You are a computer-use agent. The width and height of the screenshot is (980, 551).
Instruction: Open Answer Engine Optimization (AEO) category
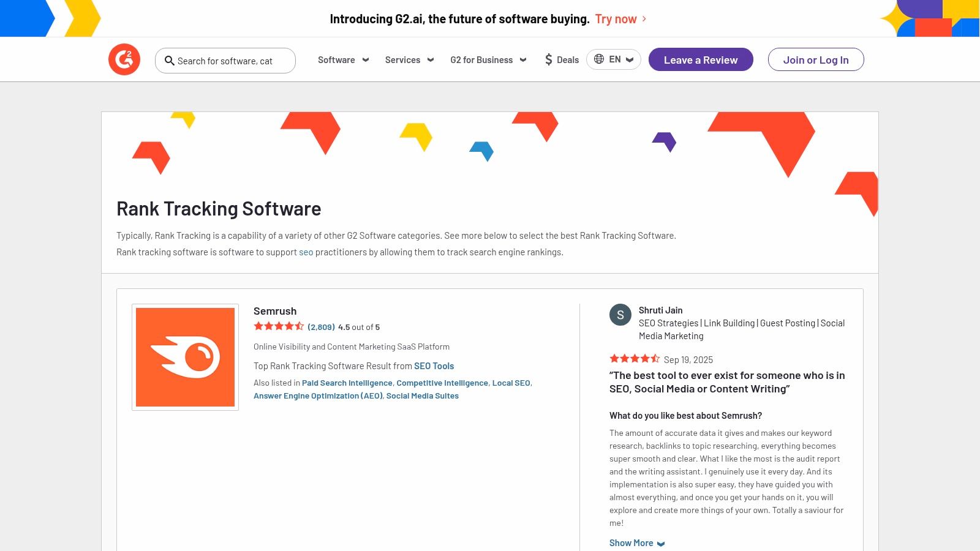pyautogui.click(x=318, y=395)
